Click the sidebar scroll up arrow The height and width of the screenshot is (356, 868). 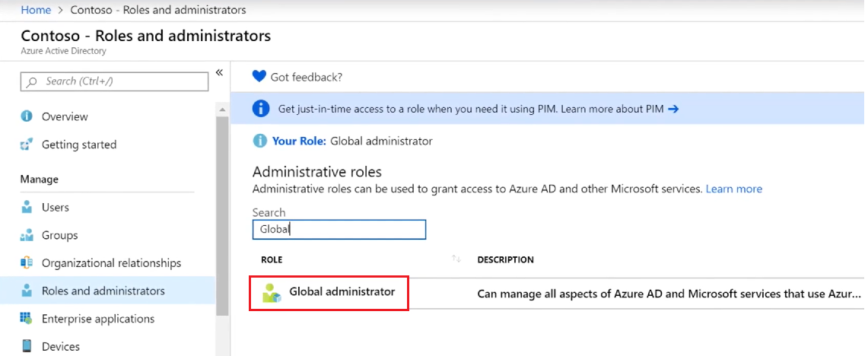point(222,110)
